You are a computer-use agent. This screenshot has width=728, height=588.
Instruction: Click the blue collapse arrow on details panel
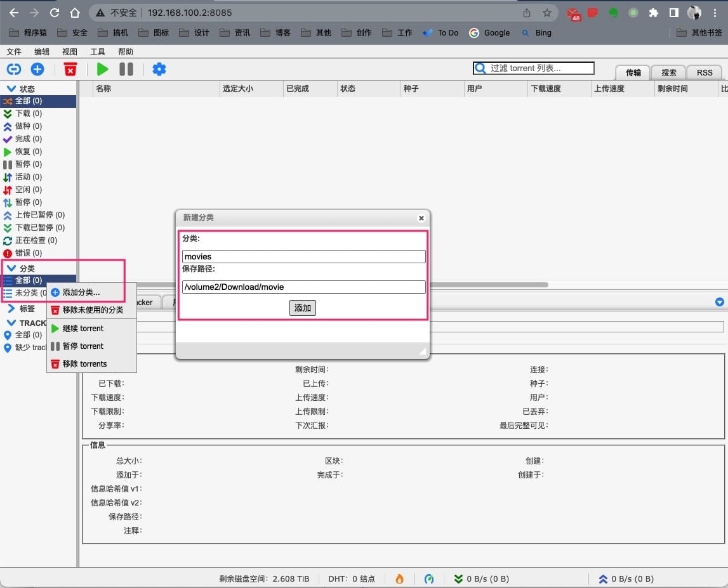click(x=719, y=302)
